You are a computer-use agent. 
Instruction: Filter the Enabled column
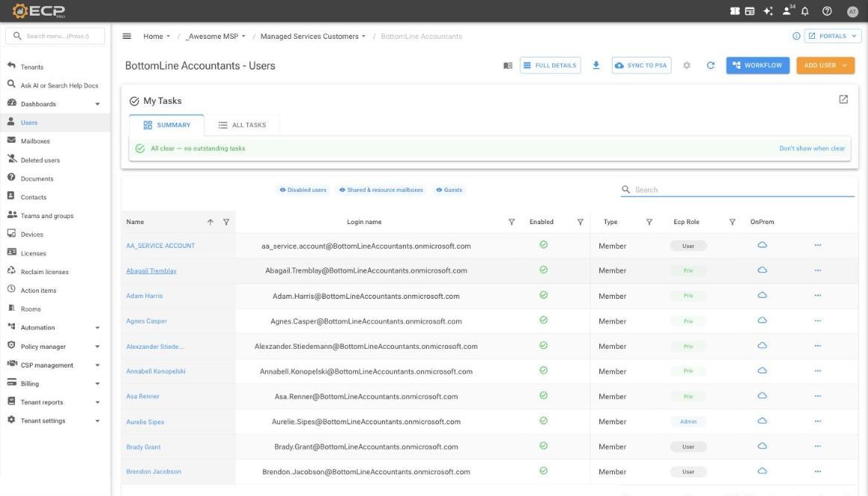coord(580,222)
